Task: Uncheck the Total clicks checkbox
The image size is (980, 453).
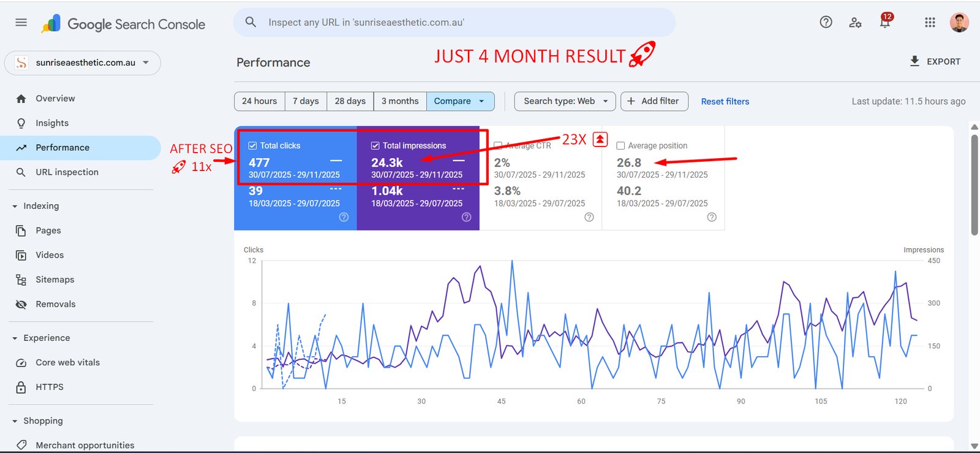Action: point(252,146)
